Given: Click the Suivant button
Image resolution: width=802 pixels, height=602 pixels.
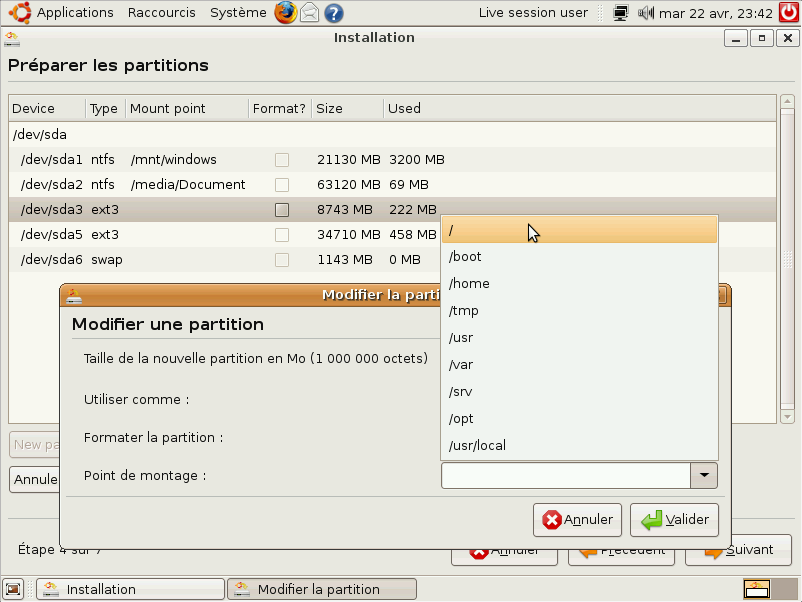Looking at the screenshot, I should pyautogui.click(x=738, y=551).
